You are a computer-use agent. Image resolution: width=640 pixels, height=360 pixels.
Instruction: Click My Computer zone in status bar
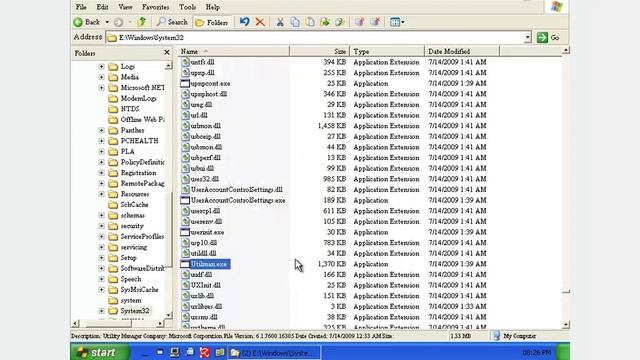click(x=515, y=336)
